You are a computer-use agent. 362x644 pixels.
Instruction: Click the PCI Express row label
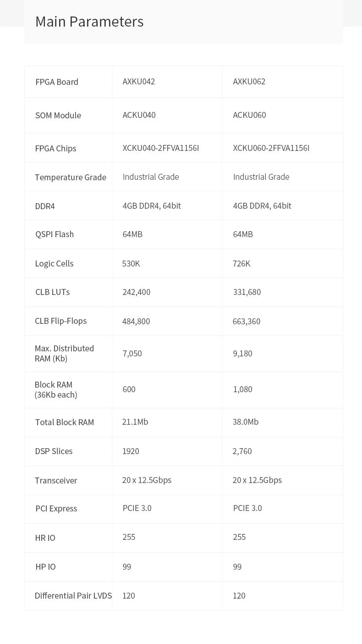[56, 508]
